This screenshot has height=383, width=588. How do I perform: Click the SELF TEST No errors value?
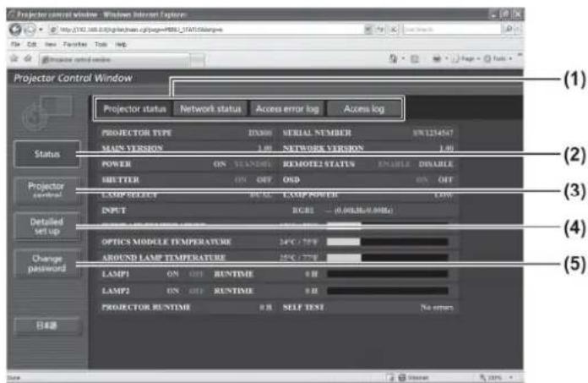point(437,308)
